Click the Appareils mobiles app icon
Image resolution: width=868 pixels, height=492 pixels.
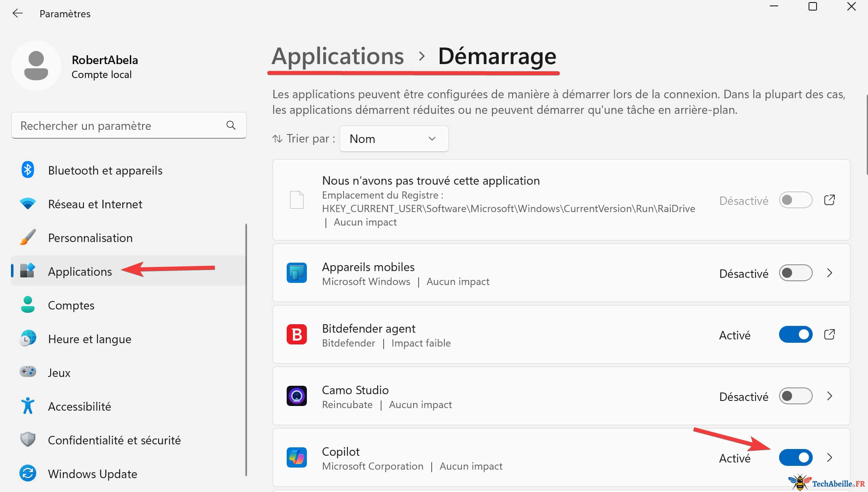[296, 273]
